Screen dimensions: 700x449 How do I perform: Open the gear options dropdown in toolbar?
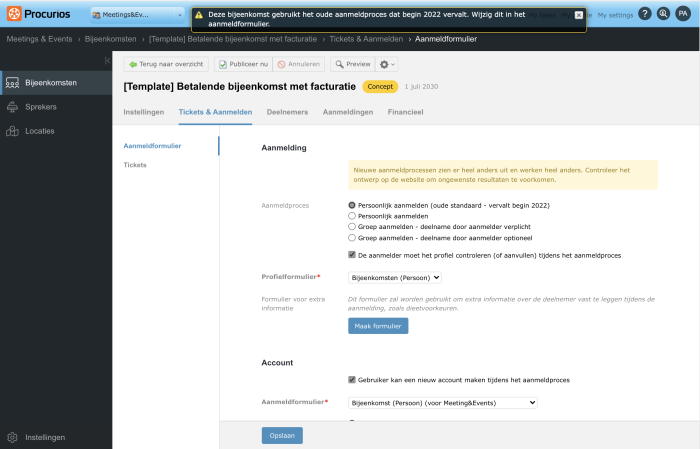click(387, 65)
